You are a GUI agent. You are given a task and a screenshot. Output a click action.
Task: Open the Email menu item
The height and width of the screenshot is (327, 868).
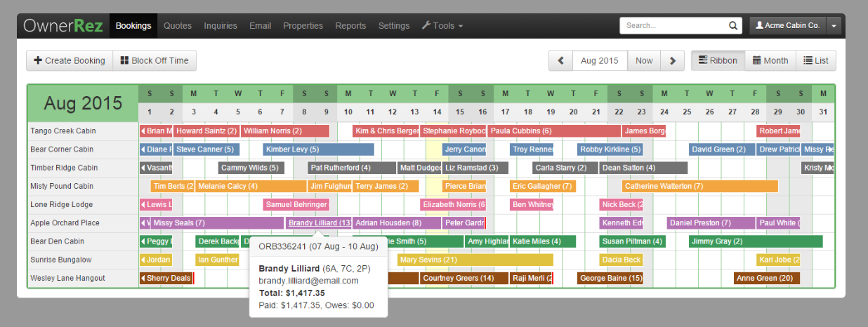click(260, 26)
